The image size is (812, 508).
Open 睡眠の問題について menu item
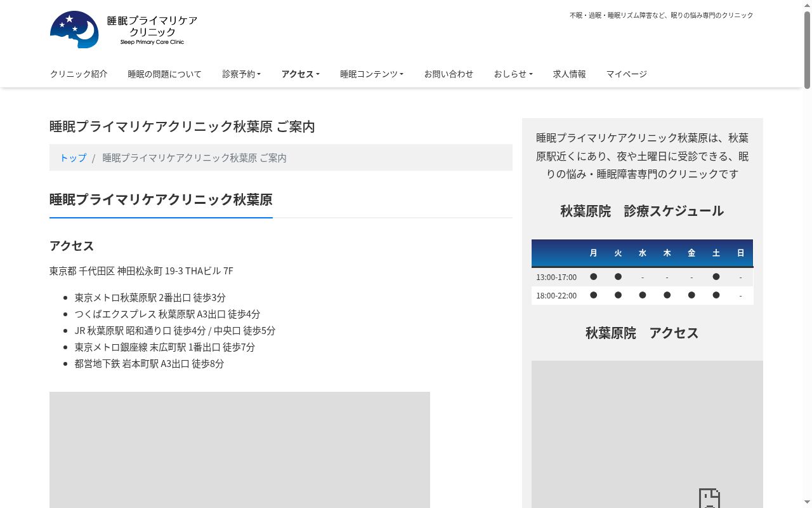(x=165, y=74)
